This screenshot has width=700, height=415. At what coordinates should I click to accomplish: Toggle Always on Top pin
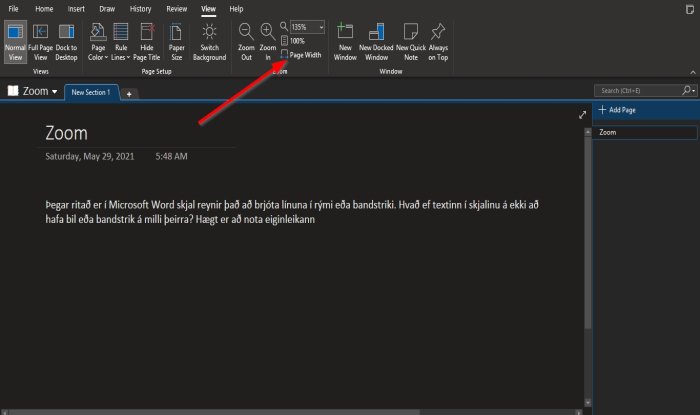(x=438, y=42)
